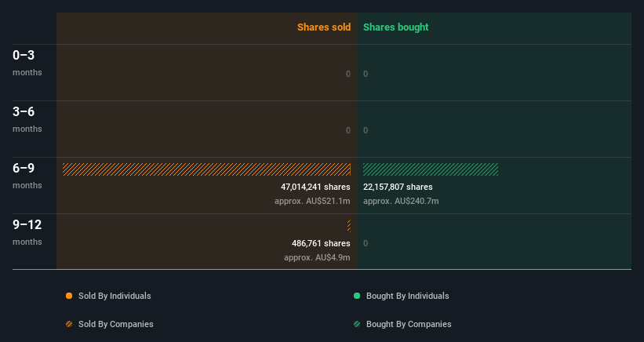Click the 22,157,807 shares value
The height and width of the screenshot is (342, 644).
tap(398, 187)
